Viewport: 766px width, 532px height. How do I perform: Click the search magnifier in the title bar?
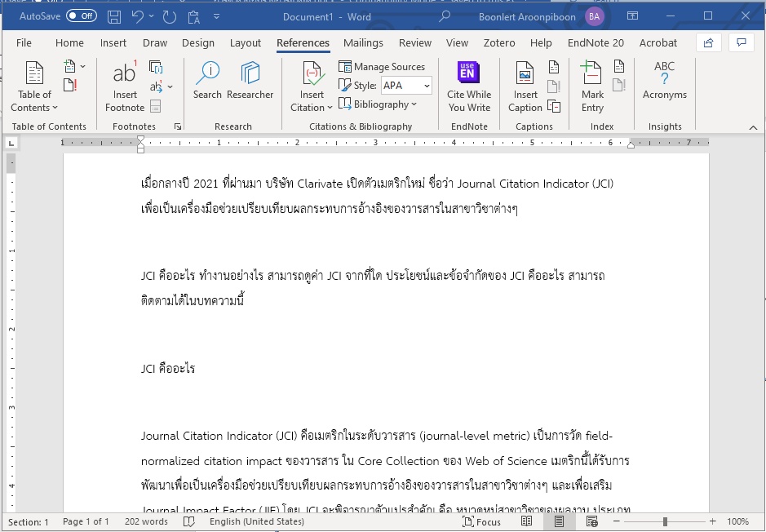444,16
